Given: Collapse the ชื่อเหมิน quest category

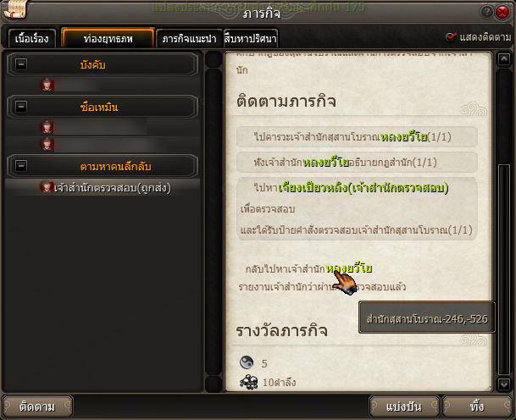Looking at the screenshot, I should pos(21,107).
